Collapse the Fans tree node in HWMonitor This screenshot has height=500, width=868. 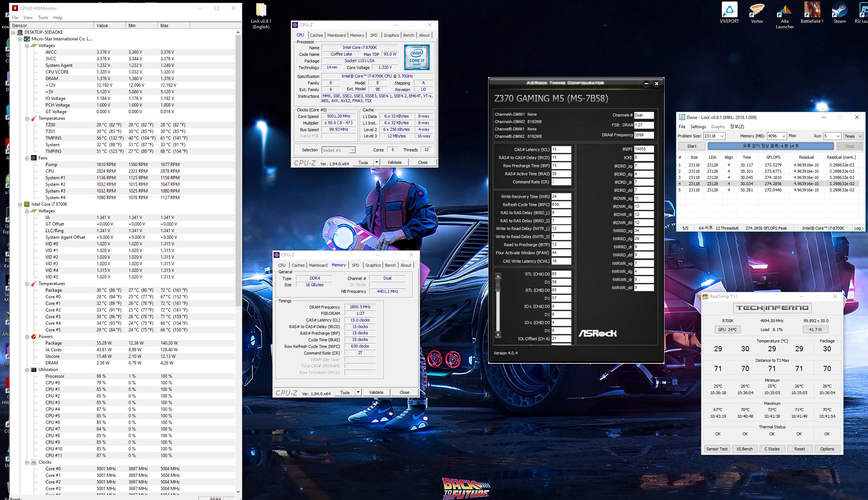pos(27,158)
